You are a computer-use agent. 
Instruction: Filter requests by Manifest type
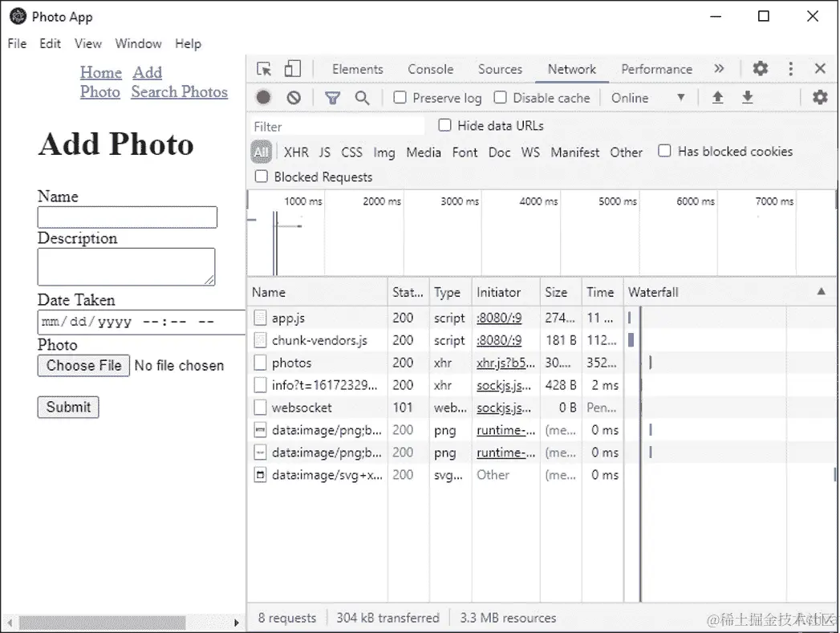click(x=575, y=152)
